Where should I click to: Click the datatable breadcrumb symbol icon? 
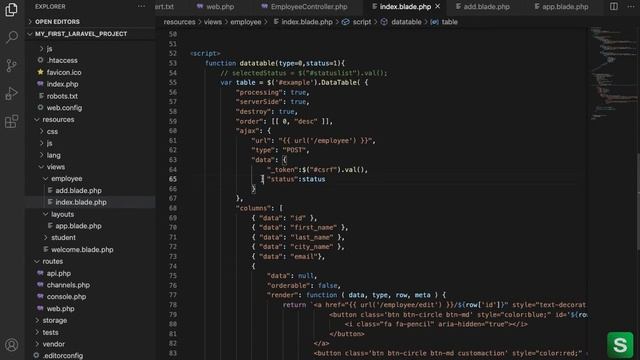(384, 22)
